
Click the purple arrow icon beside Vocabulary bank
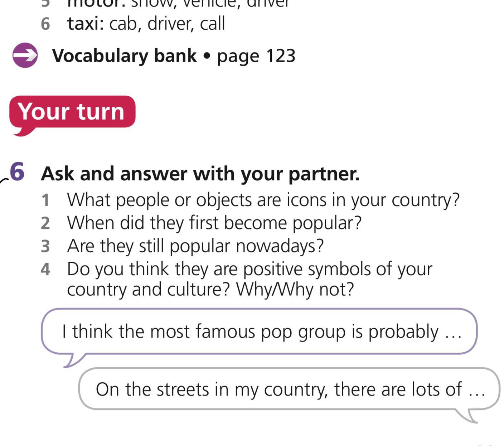(x=25, y=55)
